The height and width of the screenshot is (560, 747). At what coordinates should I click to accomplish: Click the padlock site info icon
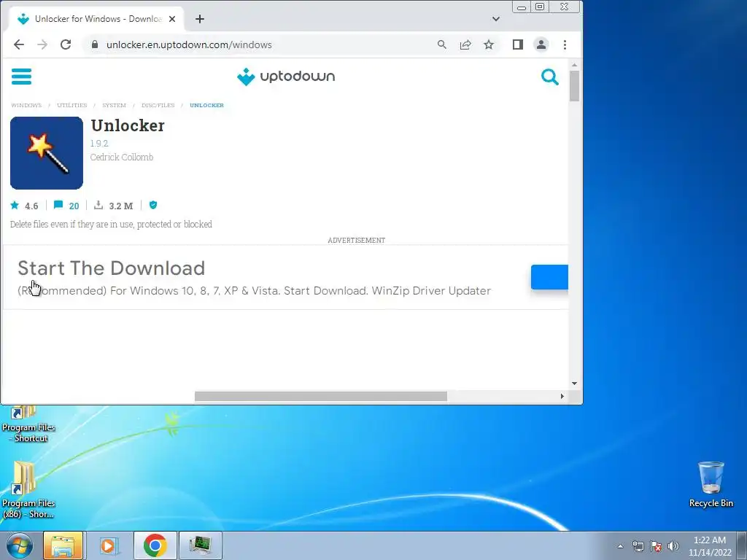tap(95, 44)
